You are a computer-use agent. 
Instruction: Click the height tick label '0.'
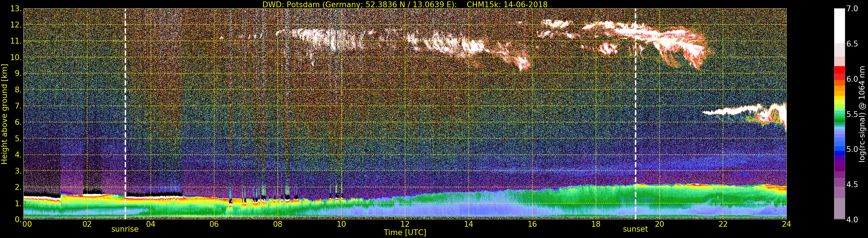pos(18,220)
